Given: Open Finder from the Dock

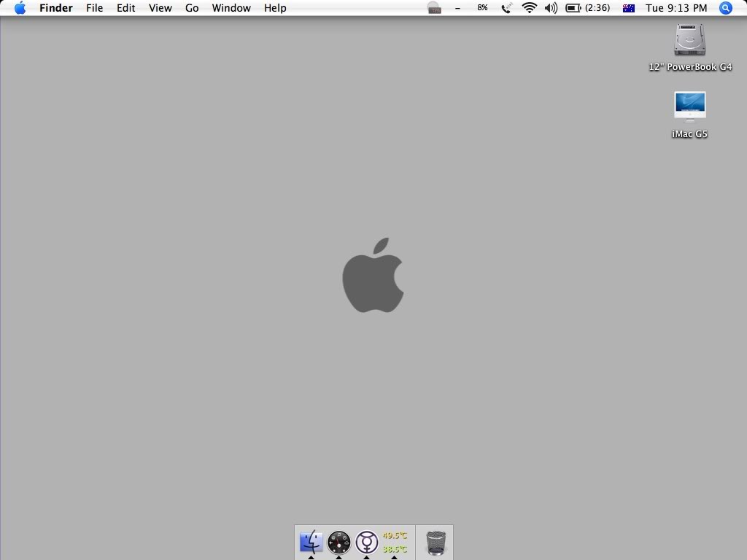Looking at the screenshot, I should pyautogui.click(x=311, y=542).
